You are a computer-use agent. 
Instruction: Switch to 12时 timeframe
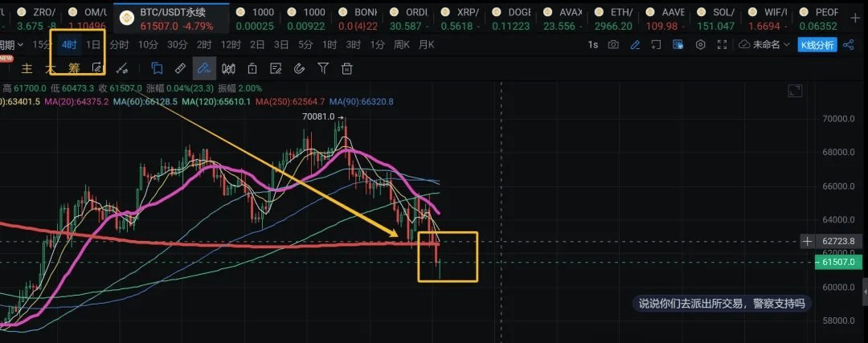coord(231,45)
